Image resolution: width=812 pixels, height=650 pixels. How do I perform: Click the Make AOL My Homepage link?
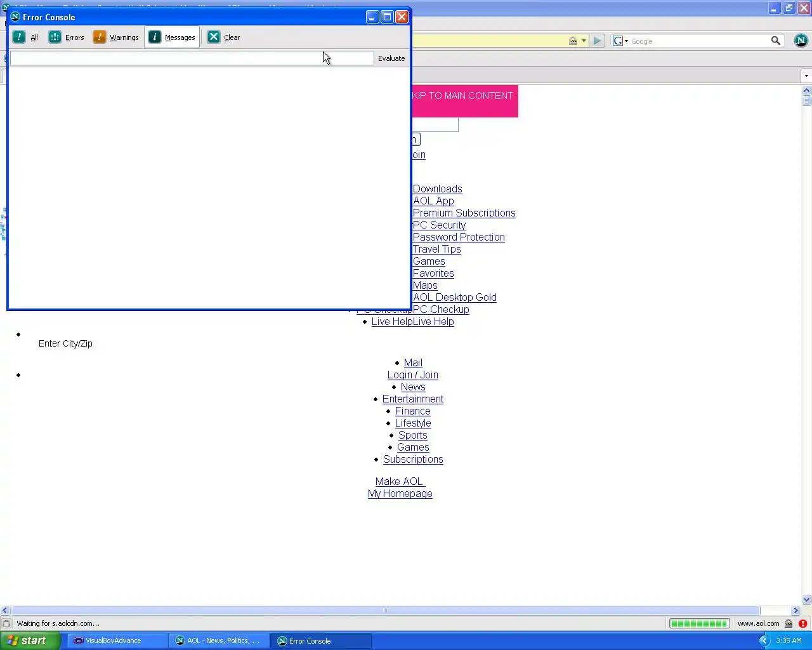400,487
